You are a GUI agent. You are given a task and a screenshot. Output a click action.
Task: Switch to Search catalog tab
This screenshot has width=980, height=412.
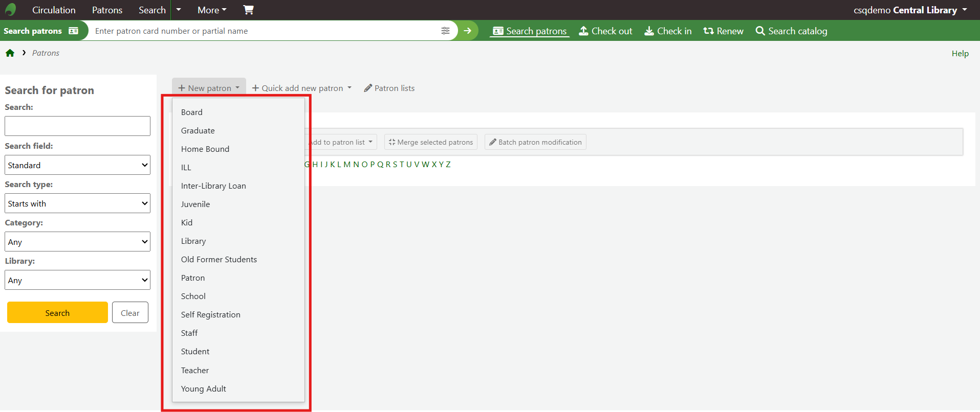(791, 31)
